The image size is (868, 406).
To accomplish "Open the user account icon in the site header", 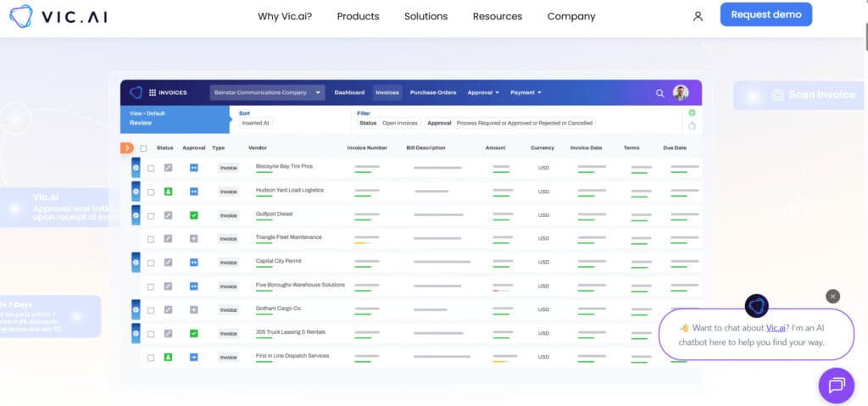I will pyautogui.click(x=698, y=16).
